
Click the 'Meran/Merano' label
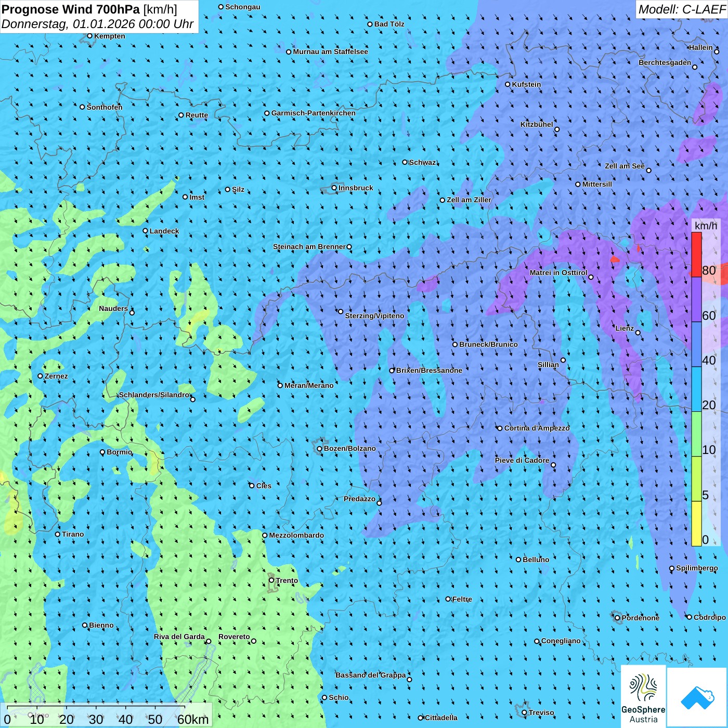(309, 385)
